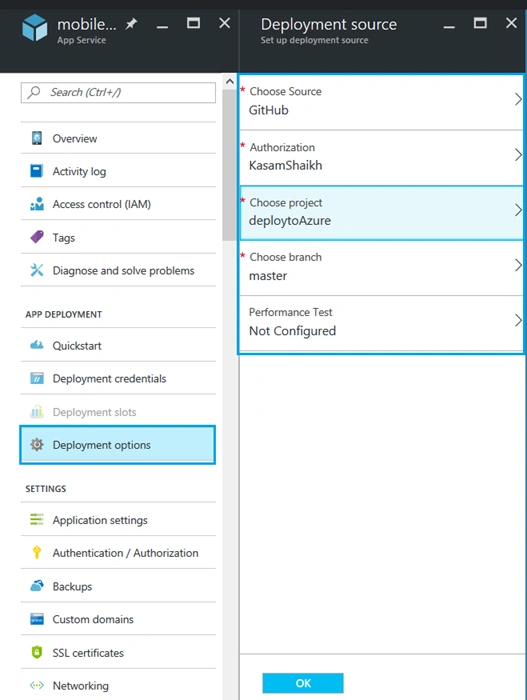
Task: Click the OK button
Action: pos(303,683)
